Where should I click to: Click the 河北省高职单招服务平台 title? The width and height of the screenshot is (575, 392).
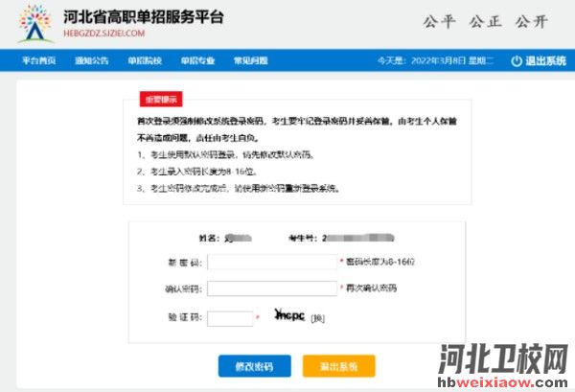[x=154, y=16]
